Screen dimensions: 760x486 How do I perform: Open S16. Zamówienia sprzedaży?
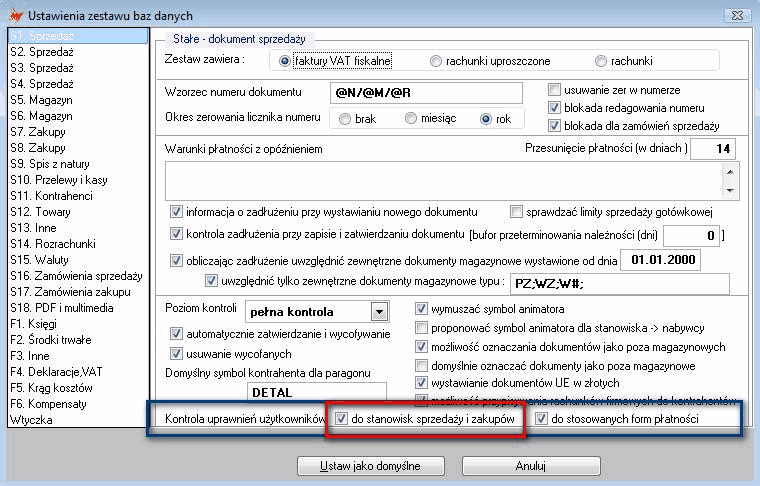[79, 276]
